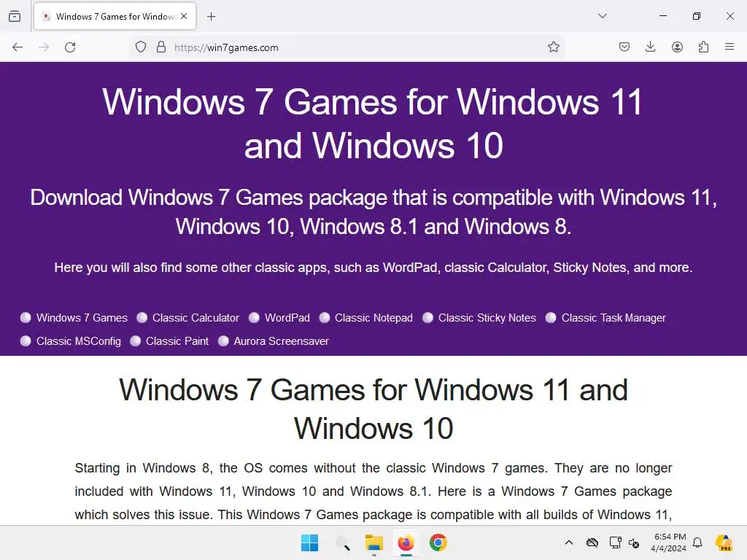Click bullet icon beside Aurora Screensaver
This screenshot has width=747, height=560.
223,341
